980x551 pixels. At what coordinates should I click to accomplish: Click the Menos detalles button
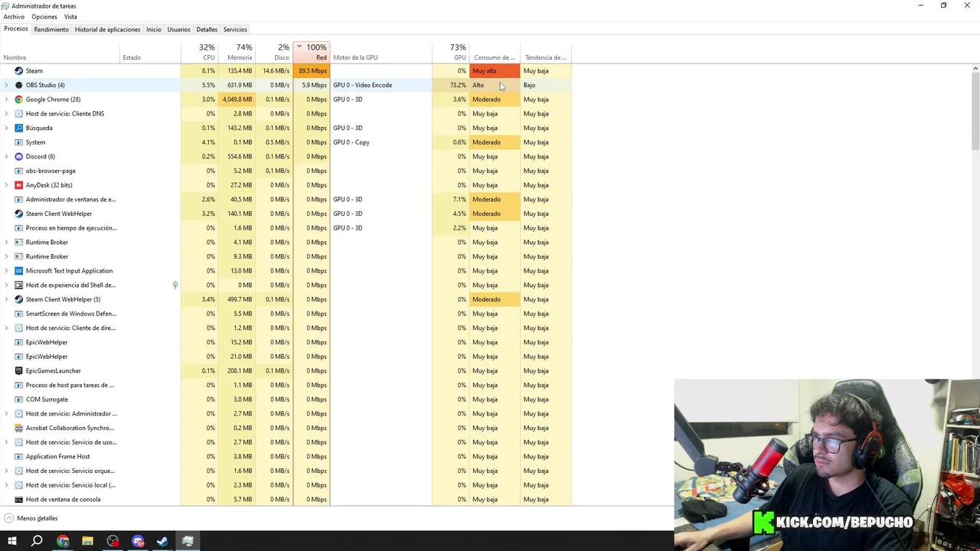click(x=31, y=518)
